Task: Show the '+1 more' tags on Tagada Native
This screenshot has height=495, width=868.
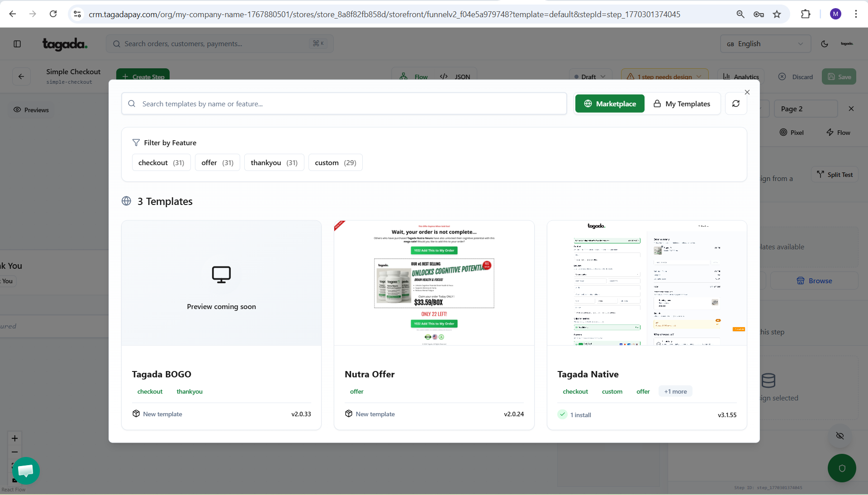Action: [x=675, y=391]
